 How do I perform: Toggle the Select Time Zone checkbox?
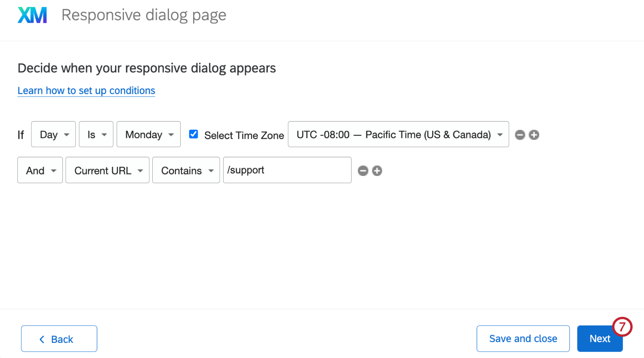coord(194,134)
